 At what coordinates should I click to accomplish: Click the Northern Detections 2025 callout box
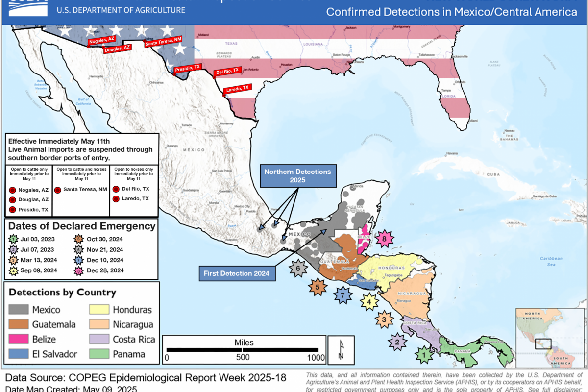click(297, 176)
